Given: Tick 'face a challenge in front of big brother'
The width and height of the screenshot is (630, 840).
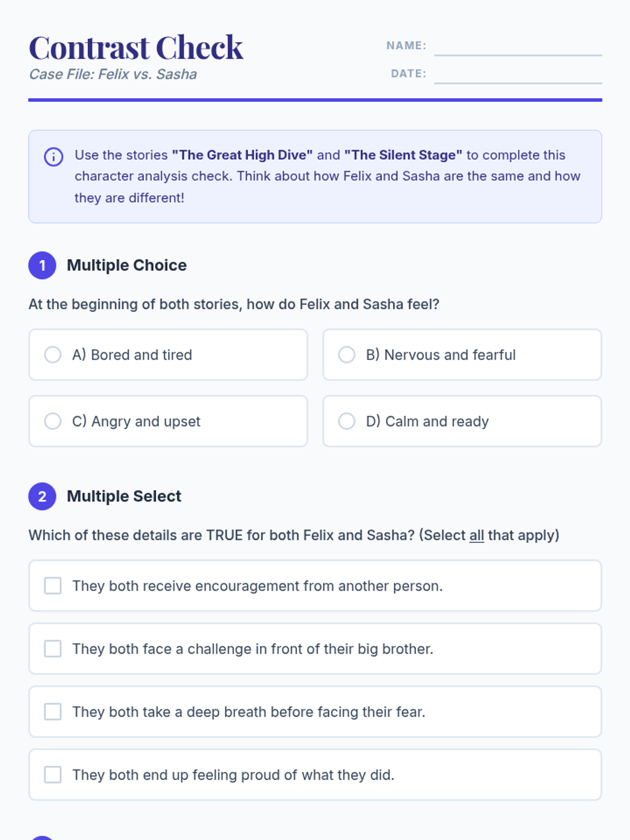Looking at the screenshot, I should [x=315, y=649].
